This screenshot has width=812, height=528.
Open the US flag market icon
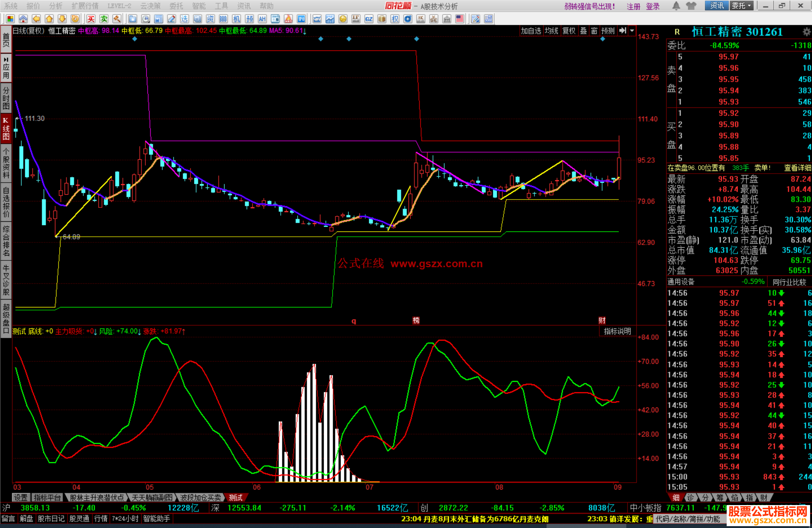coord(459,19)
